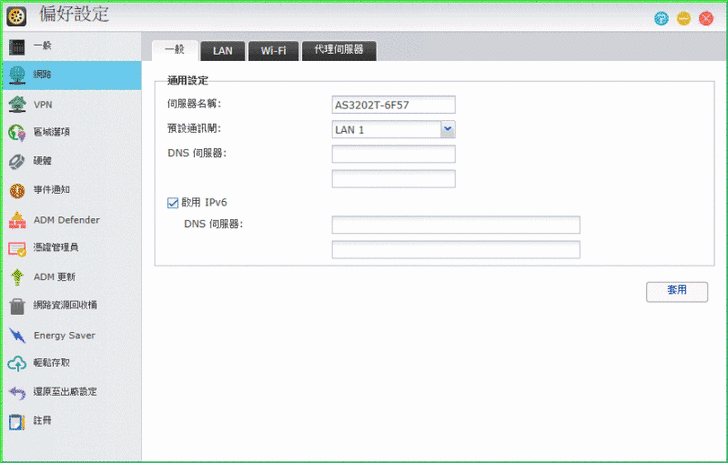This screenshot has width=728, height=463.
Task: Click the first IPv6 DNS server field
Action: 456,225
